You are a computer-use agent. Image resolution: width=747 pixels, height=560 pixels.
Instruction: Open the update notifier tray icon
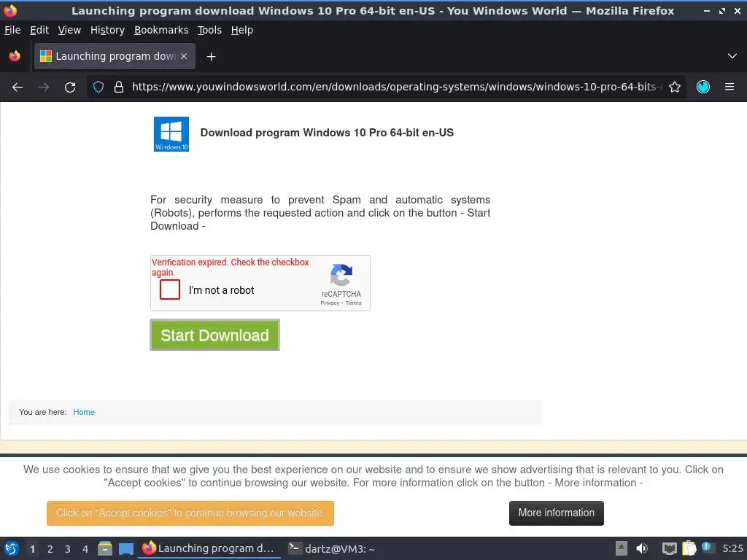point(707,547)
